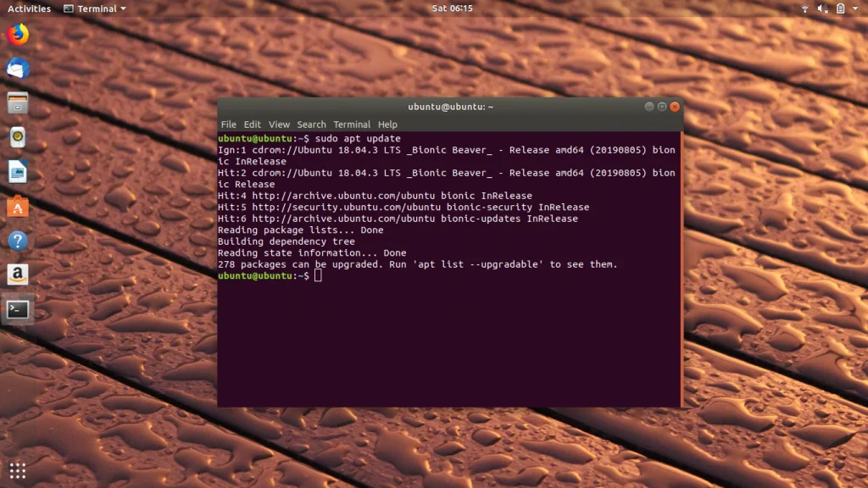Open the Activities overview
The width and height of the screenshot is (868, 488).
(x=29, y=8)
